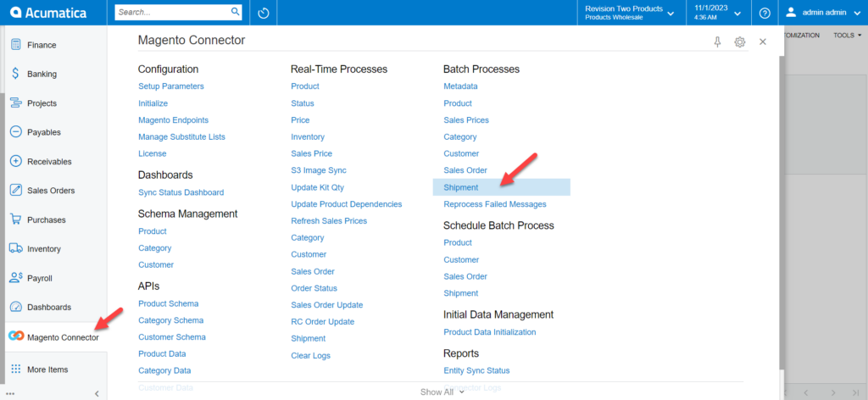
Task: Open the Purchases cart icon
Action: (x=15, y=219)
